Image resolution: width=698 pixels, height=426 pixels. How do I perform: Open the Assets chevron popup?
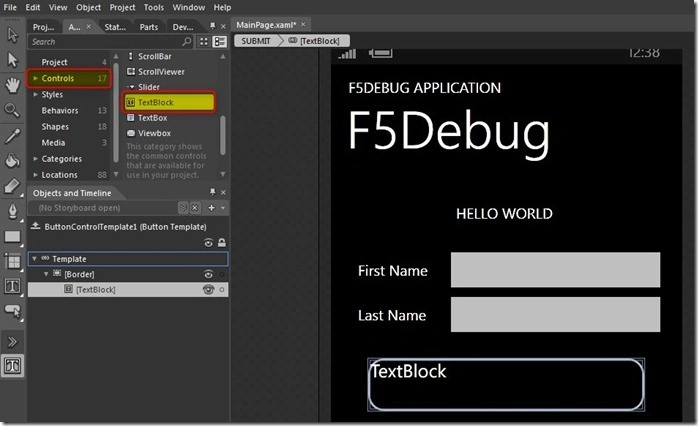pos(12,342)
